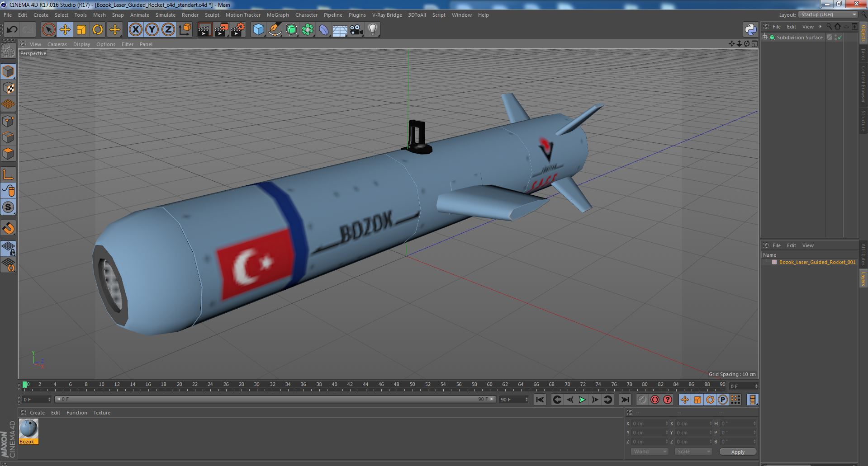Select Bozok_Laser_Guided_Rocket_001 layer
This screenshot has height=466, width=868.
(x=817, y=262)
